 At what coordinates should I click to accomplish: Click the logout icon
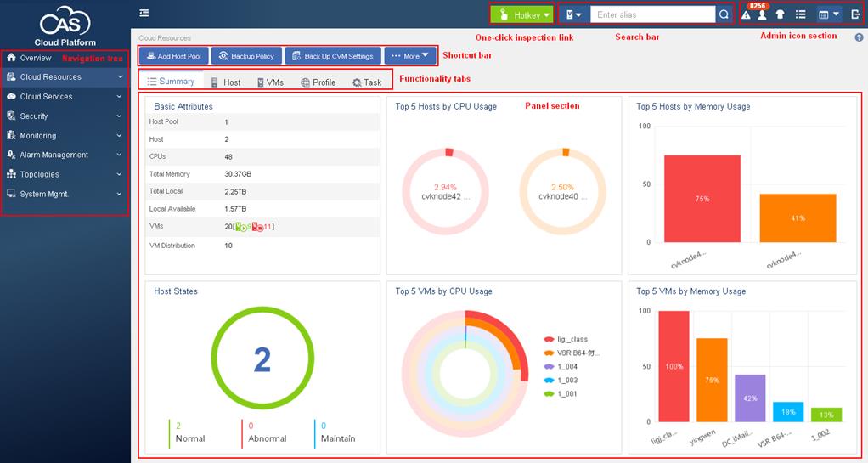click(x=855, y=15)
